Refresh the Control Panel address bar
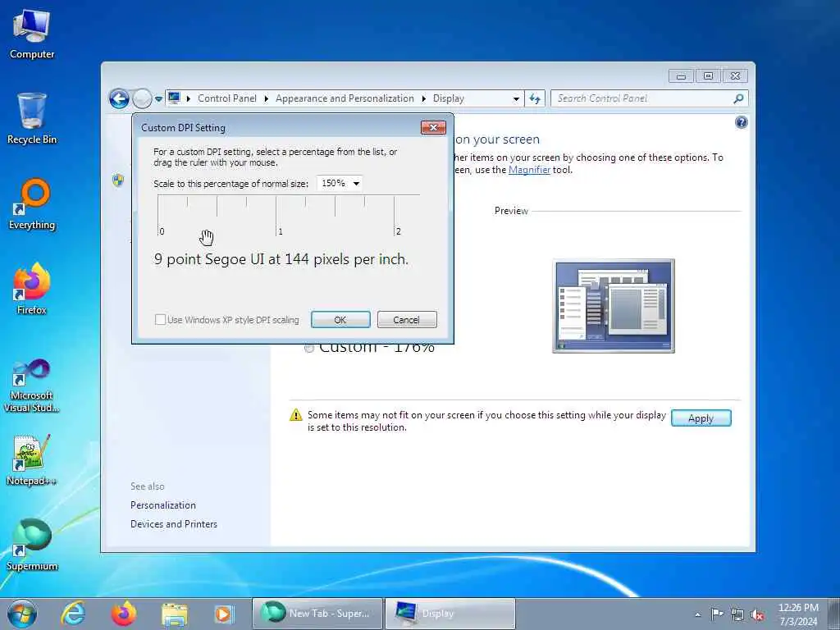840x630 pixels. pyautogui.click(x=535, y=98)
